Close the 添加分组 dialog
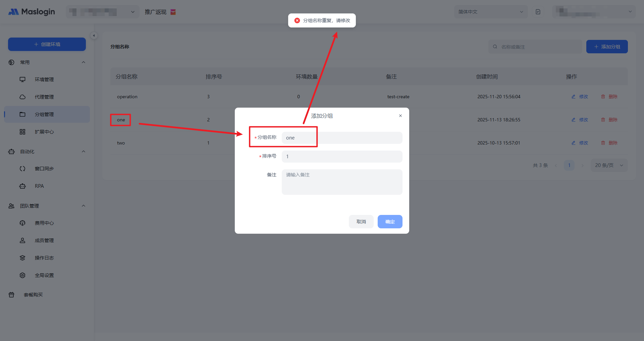The height and width of the screenshot is (341, 644). click(400, 116)
